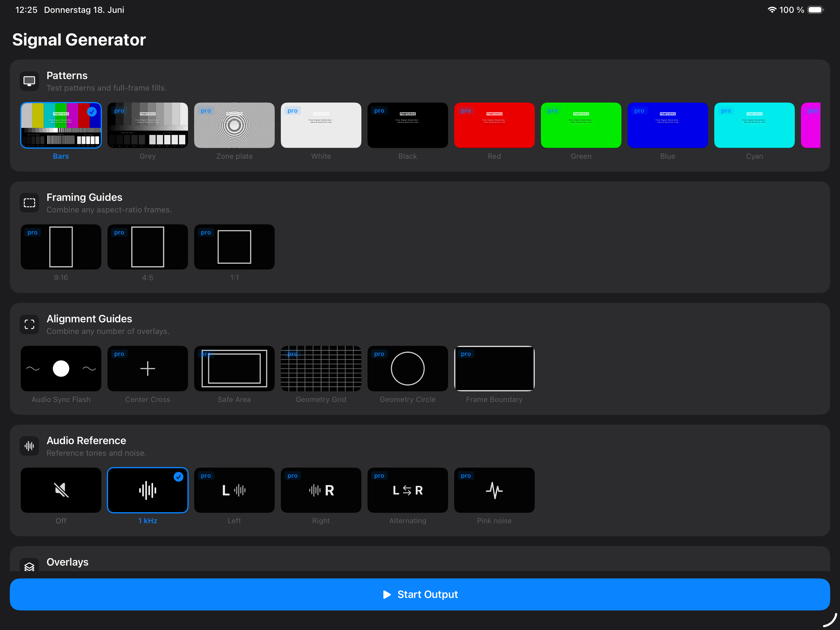Select the Right channel tone

coord(321,490)
